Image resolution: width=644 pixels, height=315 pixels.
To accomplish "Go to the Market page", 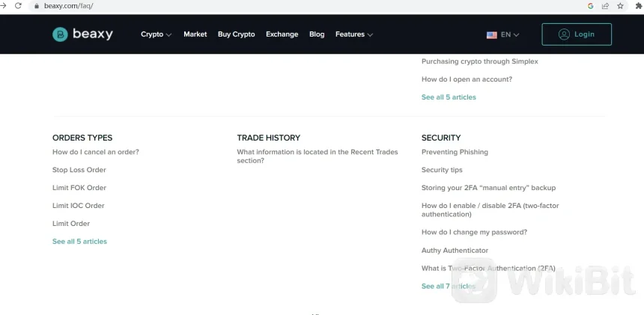I will pos(195,34).
